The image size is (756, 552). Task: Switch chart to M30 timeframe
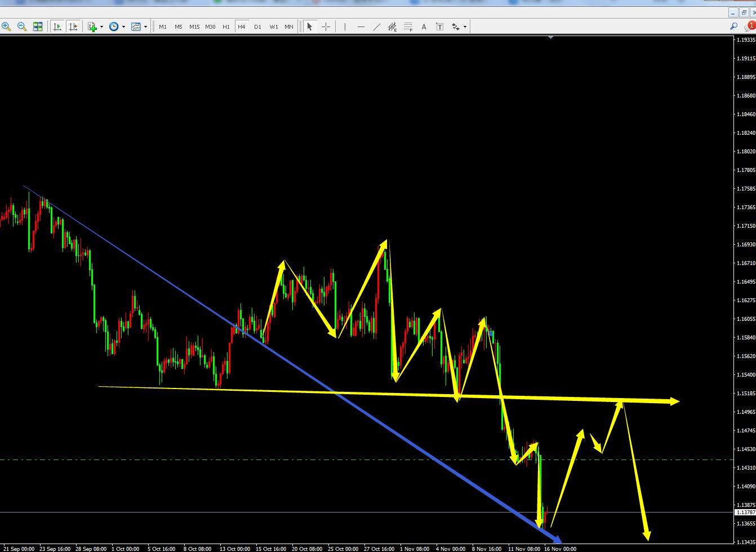point(210,27)
